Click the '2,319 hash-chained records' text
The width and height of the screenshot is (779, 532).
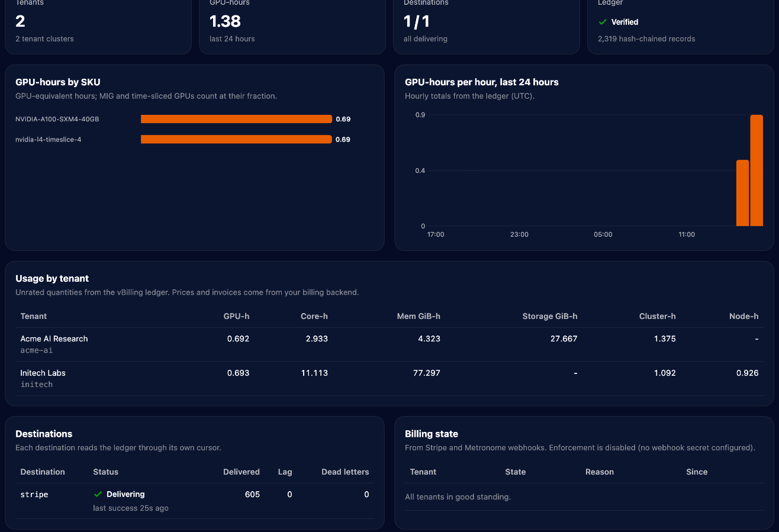point(646,38)
